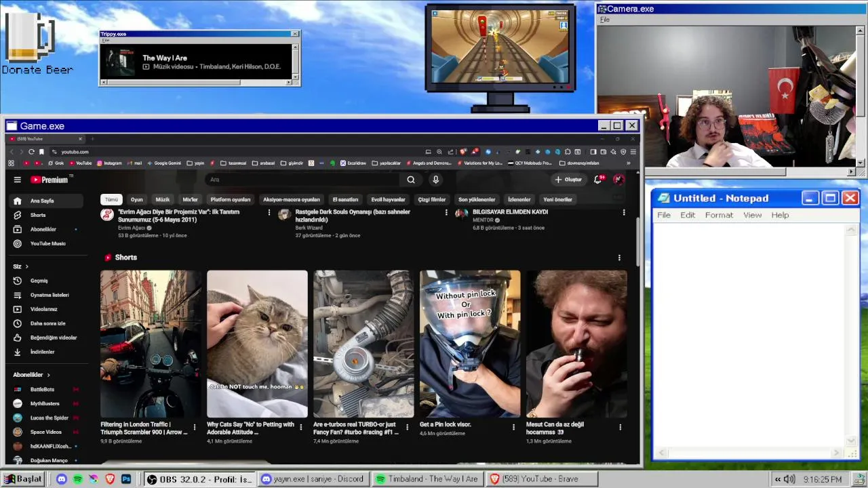
Task: Open Videolarınız in sidebar
Action: click(x=45, y=309)
